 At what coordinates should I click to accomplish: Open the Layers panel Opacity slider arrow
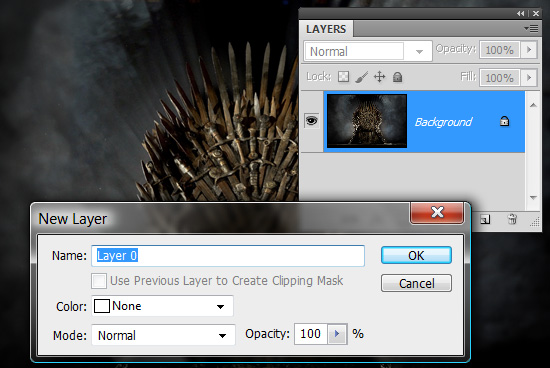[529, 49]
